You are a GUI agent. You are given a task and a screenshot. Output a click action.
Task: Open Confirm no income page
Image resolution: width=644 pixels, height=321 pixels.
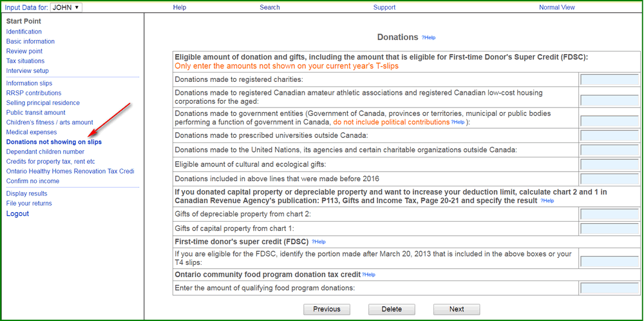coord(33,181)
